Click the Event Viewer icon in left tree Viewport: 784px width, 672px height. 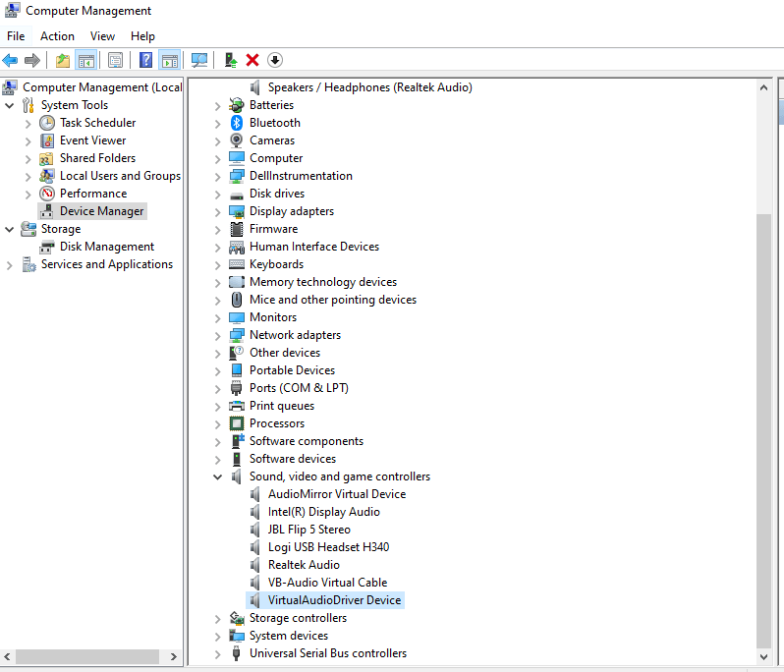pos(47,140)
